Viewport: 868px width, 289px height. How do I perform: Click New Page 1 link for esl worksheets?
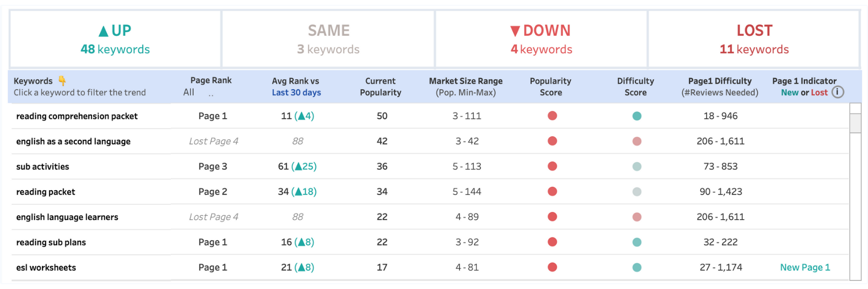tap(805, 267)
